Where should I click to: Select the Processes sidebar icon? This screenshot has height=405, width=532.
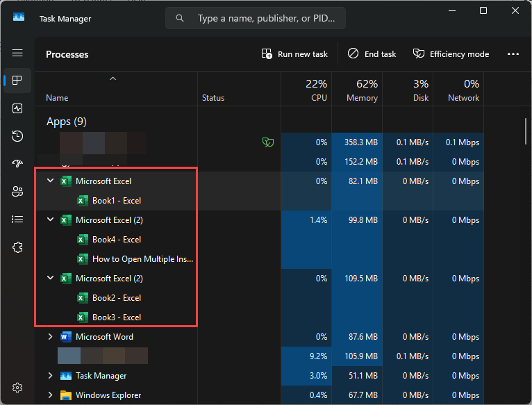click(x=17, y=81)
